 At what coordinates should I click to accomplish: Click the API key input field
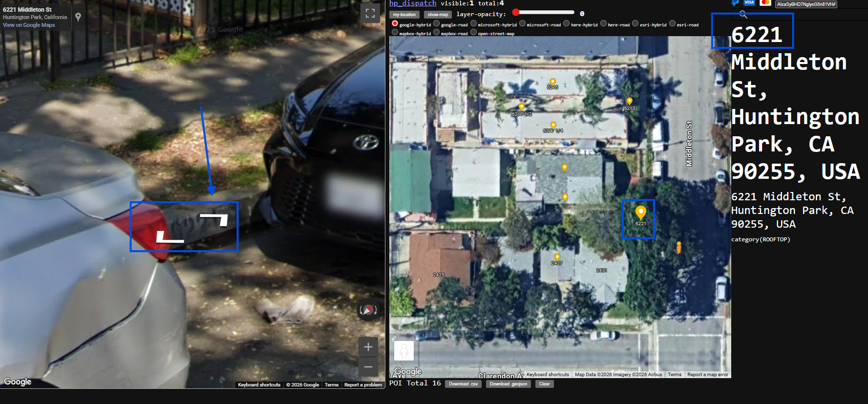pos(806,4)
